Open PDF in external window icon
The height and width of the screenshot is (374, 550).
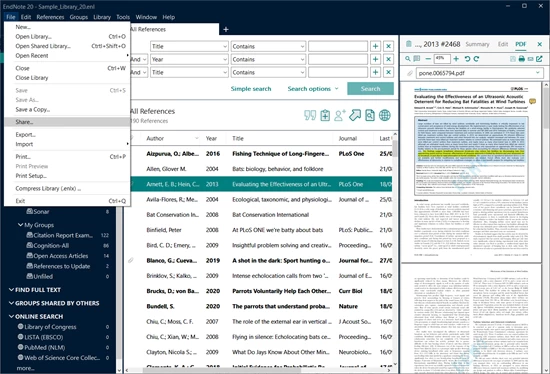tap(539, 59)
